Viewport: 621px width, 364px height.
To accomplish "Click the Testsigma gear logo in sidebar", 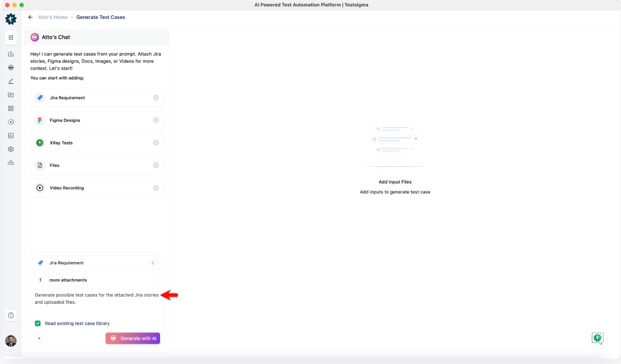I will [x=11, y=19].
